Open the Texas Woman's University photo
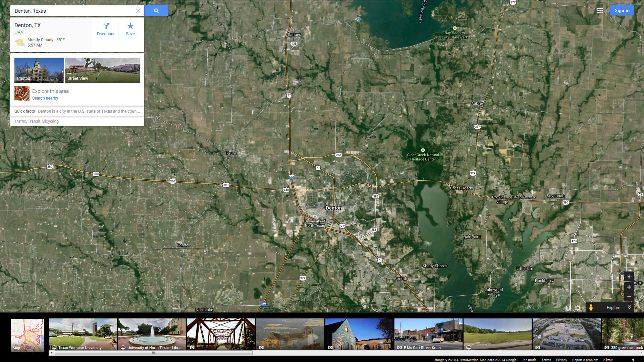 point(83,334)
